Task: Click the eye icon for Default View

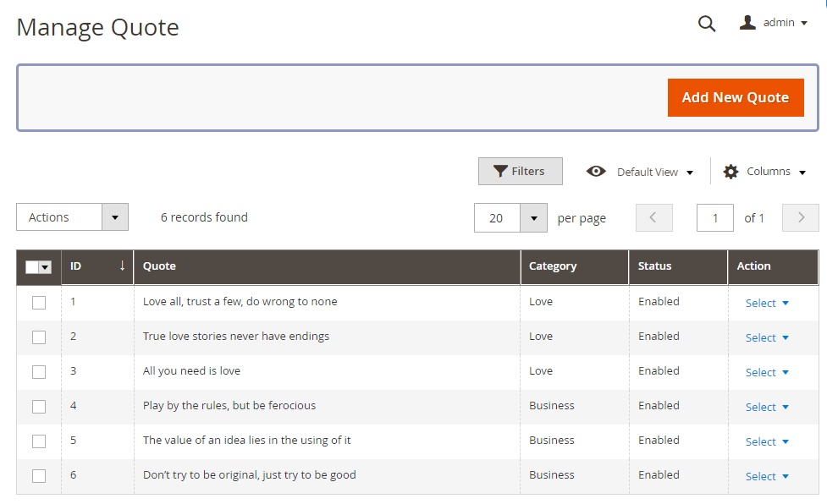Action: pyautogui.click(x=596, y=172)
